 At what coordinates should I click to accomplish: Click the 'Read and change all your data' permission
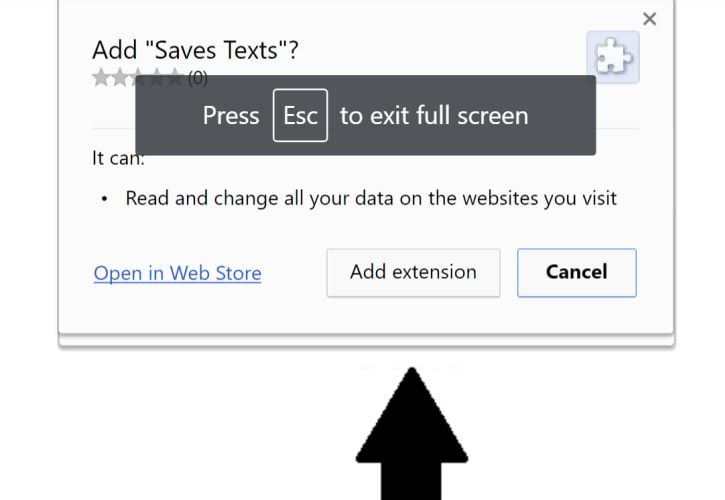pyautogui.click(x=371, y=198)
